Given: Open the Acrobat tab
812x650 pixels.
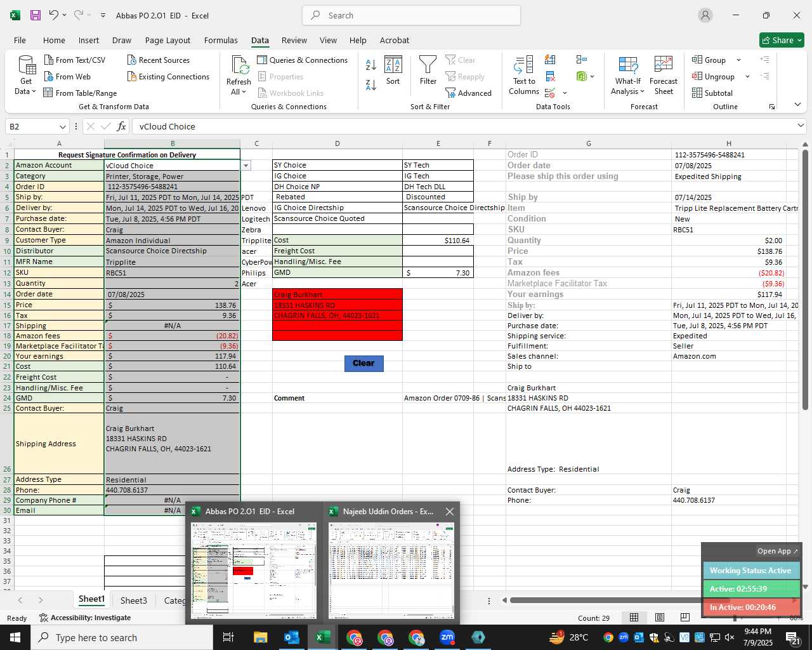Looking at the screenshot, I should [395, 40].
